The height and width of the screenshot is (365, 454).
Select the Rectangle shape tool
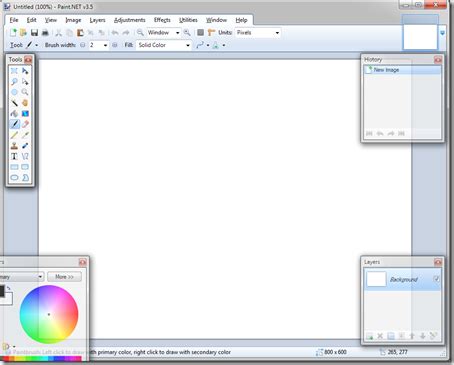[14, 167]
